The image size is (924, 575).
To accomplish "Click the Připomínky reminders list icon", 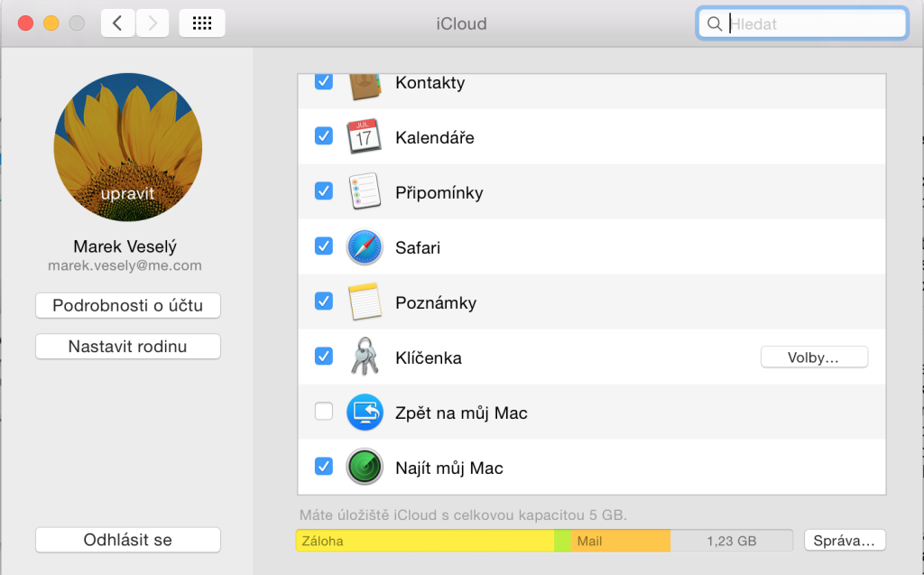I will [x=365, y=191].
